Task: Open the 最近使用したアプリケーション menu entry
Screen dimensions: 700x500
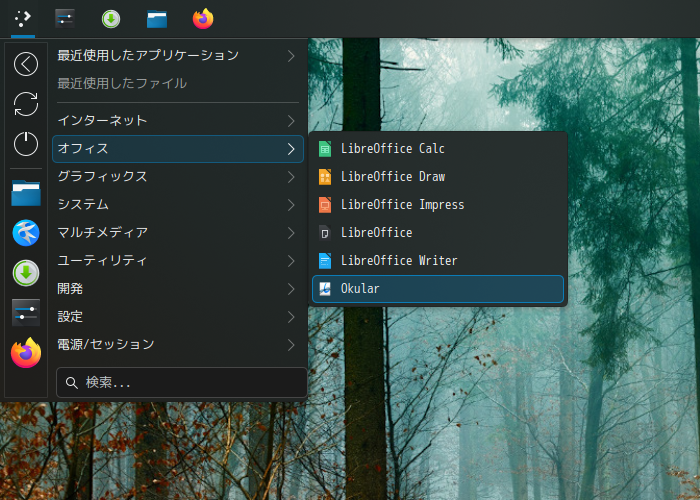Action: [178, 55]
